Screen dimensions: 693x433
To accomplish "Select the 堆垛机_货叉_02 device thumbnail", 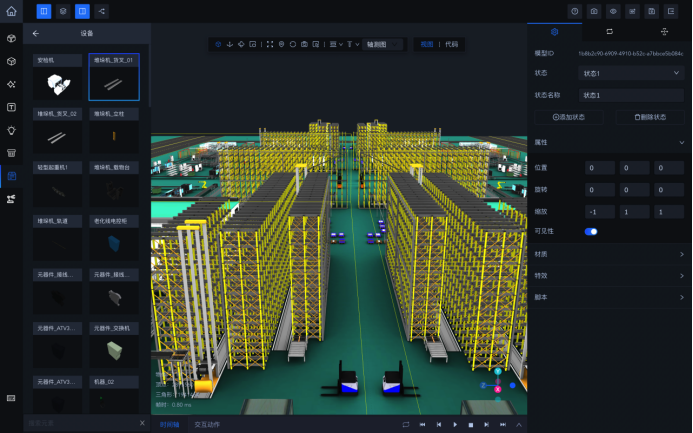I will [57, 131].
